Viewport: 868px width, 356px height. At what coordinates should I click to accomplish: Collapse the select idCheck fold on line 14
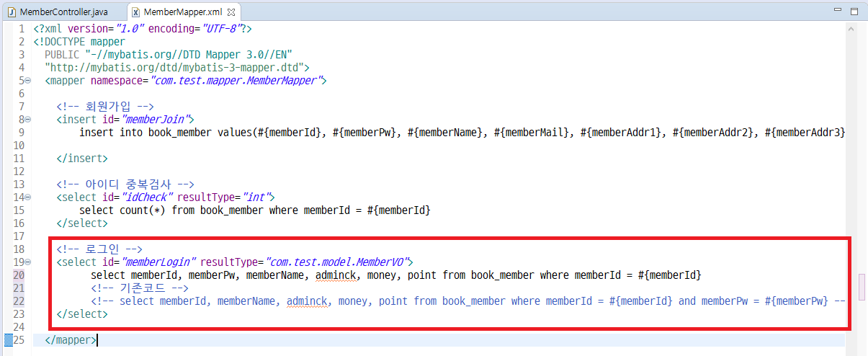[x=28, y=197]
